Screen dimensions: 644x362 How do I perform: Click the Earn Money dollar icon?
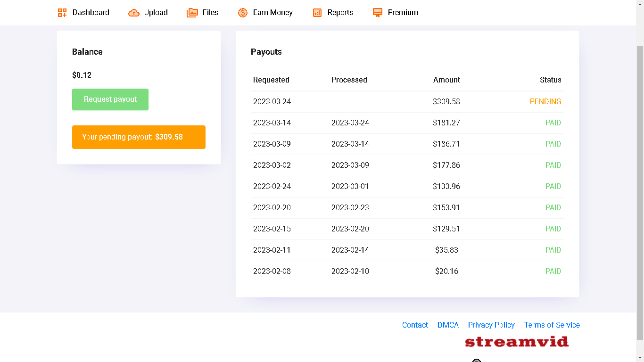click(243, 13)
